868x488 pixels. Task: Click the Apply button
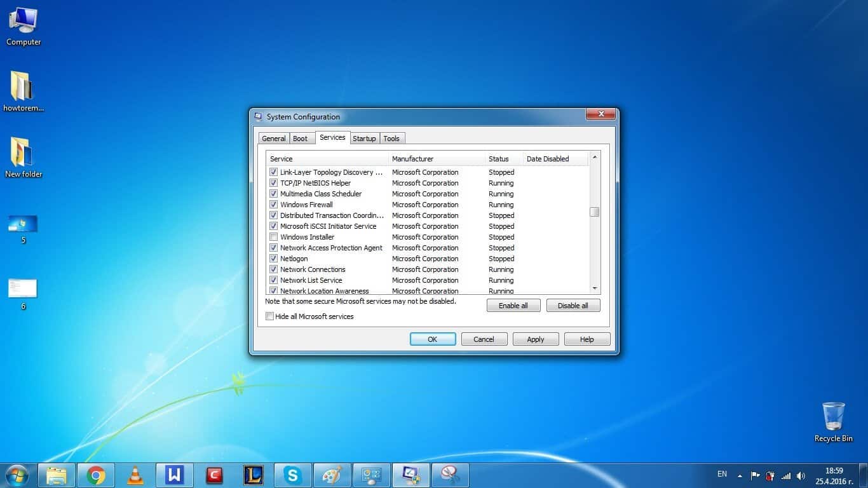pyautogui.click(x=536, y=339)
